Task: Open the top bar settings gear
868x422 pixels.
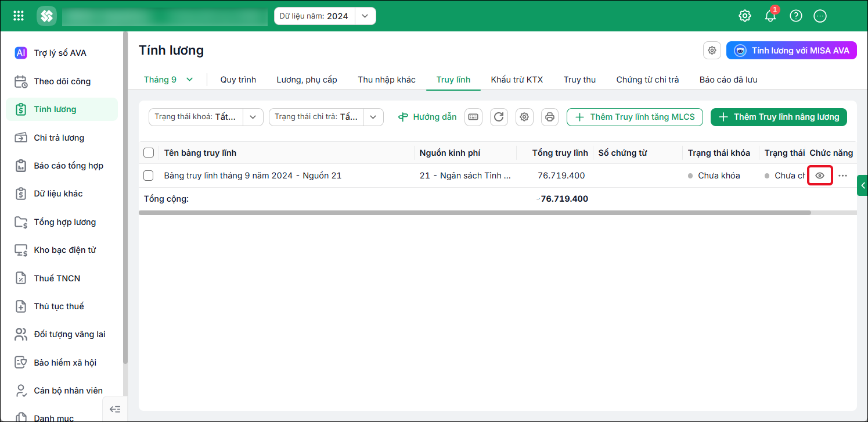Action: (x=745, y=16)
